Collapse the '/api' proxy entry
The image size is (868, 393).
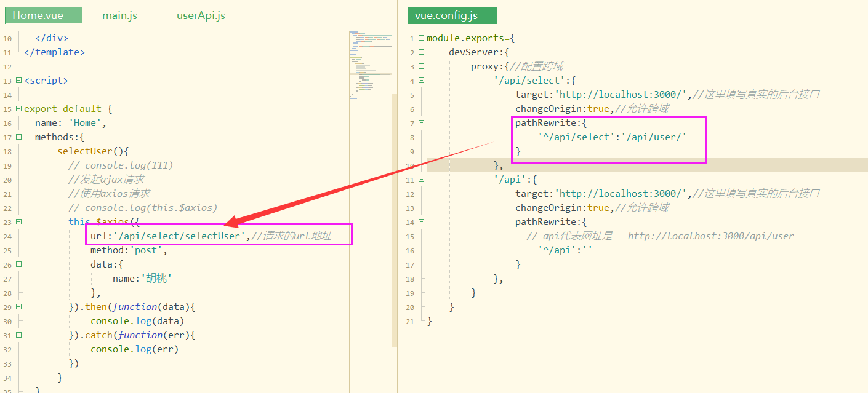pyautogui.click(x=421, y=179)
